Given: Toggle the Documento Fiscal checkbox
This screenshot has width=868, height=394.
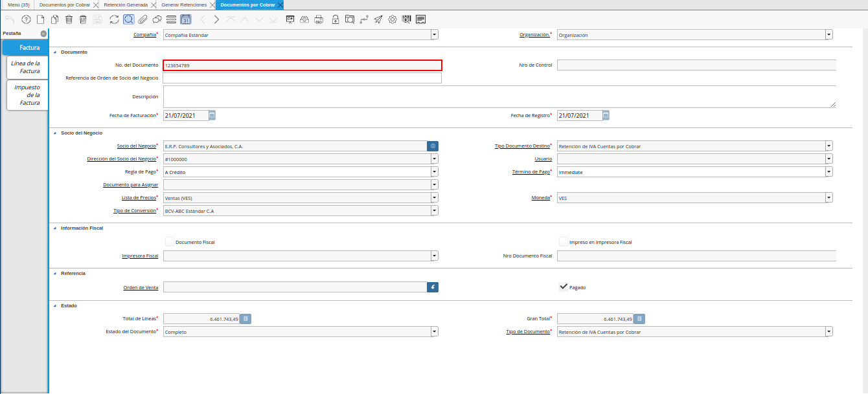Looking at the screenshot, I should click(169, 242).
